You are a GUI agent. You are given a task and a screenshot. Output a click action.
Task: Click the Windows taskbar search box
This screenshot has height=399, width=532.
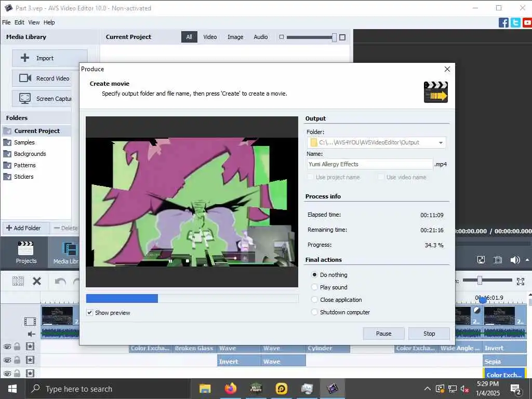tap(109, 389)
